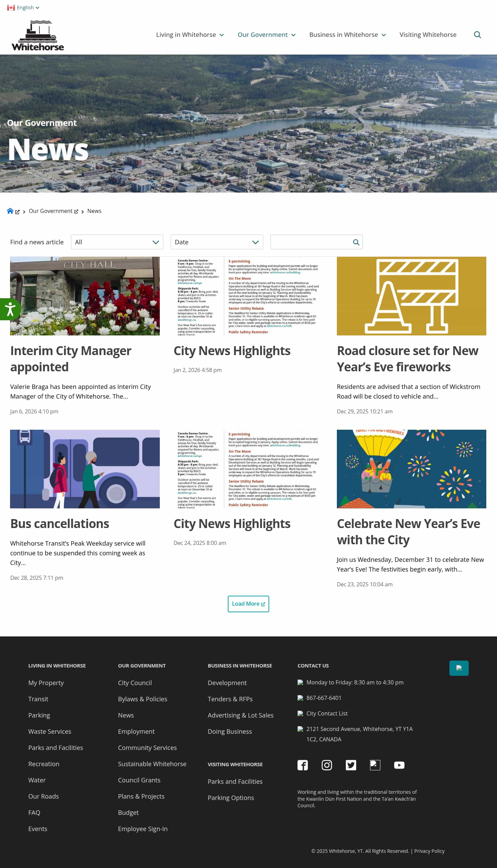Open City Contact List link

pyautogui.click(x=327, y=714)
